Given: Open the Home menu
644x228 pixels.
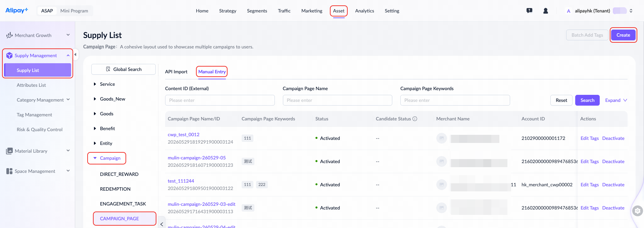Looking at the screenshot, I should pos(202,11).
